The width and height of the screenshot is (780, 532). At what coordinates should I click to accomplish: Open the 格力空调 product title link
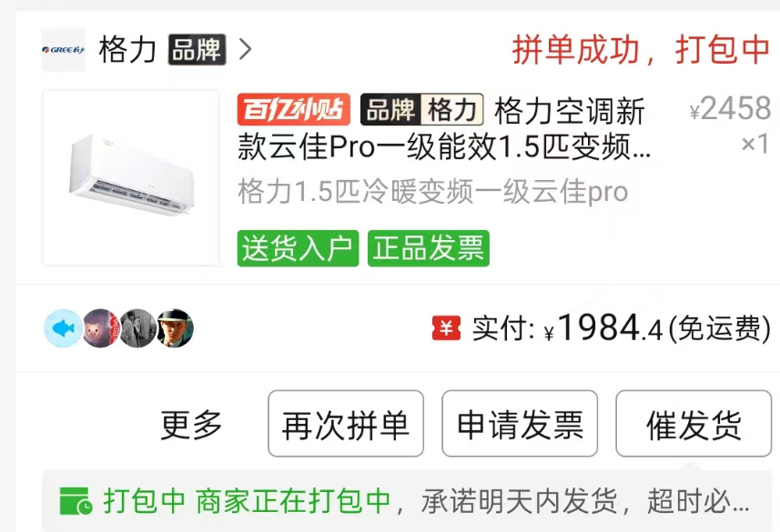[444, 128]
